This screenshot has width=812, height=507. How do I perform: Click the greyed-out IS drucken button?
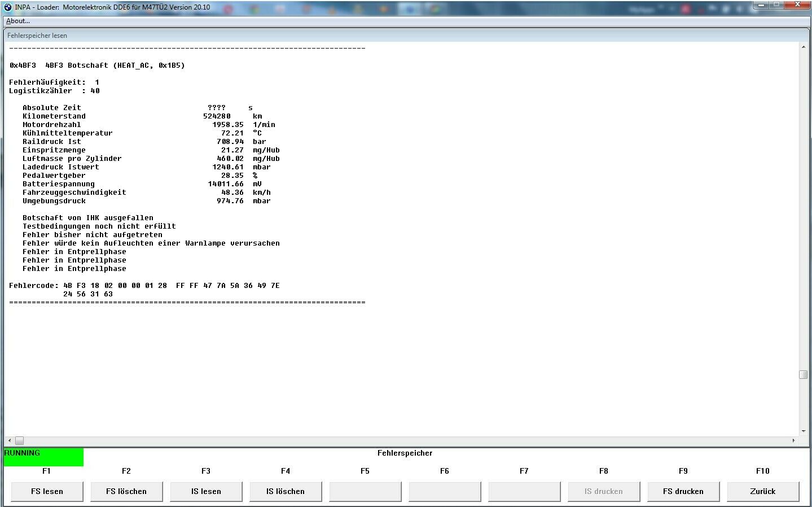tap(604, 491)
